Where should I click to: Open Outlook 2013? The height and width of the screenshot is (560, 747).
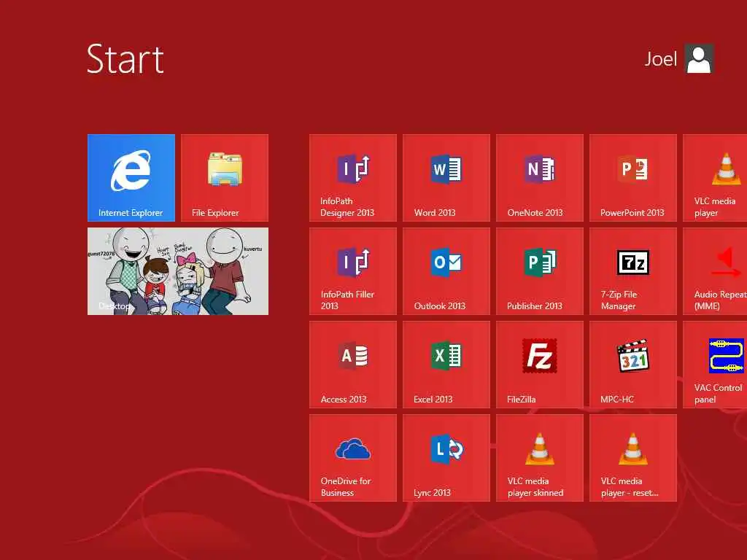pyautogui.click(x=446, y=271)
